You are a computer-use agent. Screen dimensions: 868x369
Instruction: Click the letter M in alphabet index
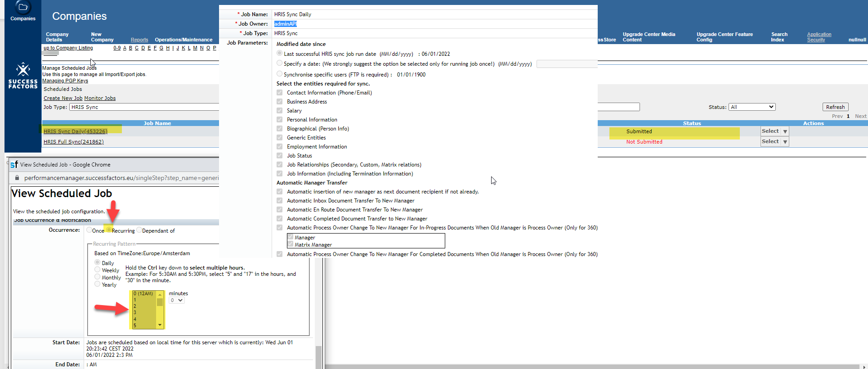[195, 48]
